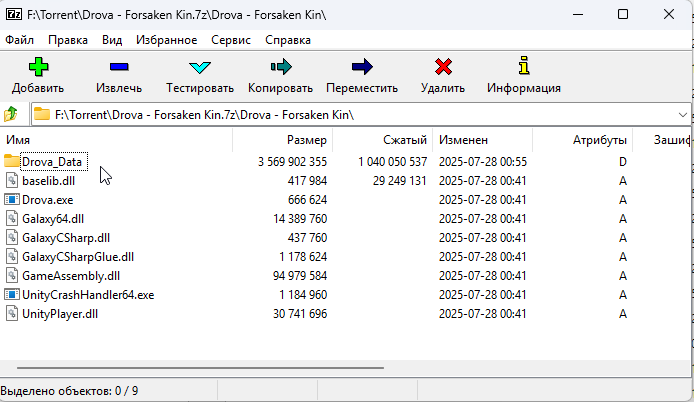The width and height of the screenshot is (694, 402).
Task: Go up one folder level icon
Action: tap(12, 114)
